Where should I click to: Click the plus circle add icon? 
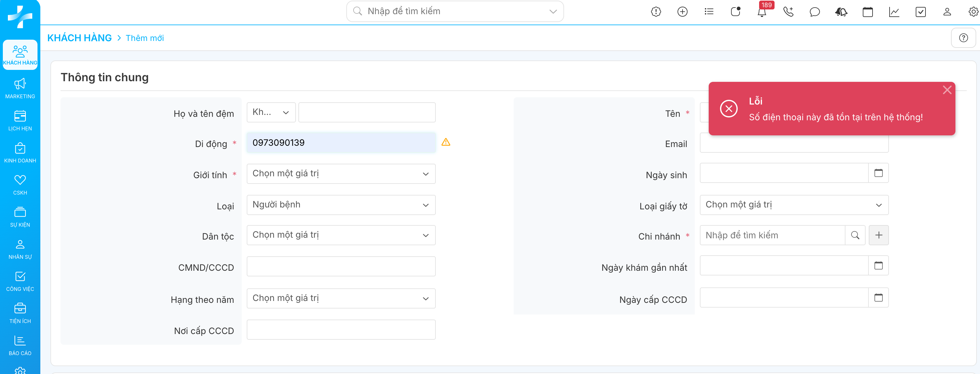click(x=683, y=12)
